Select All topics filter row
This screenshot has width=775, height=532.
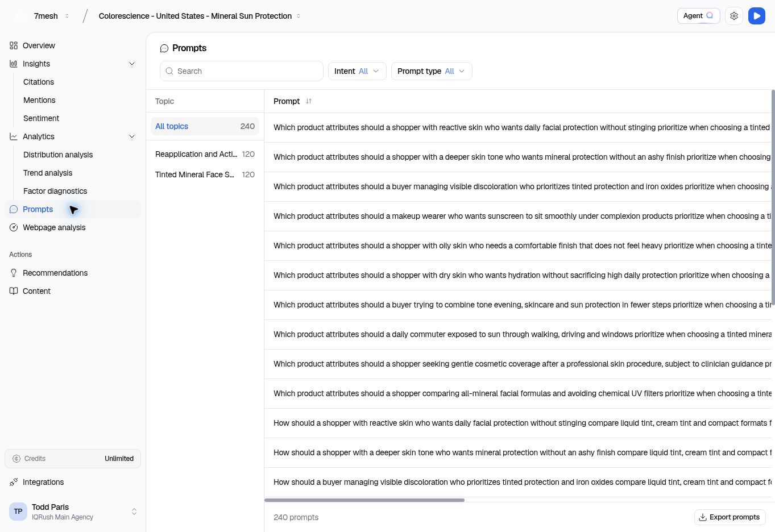[205, 126]
